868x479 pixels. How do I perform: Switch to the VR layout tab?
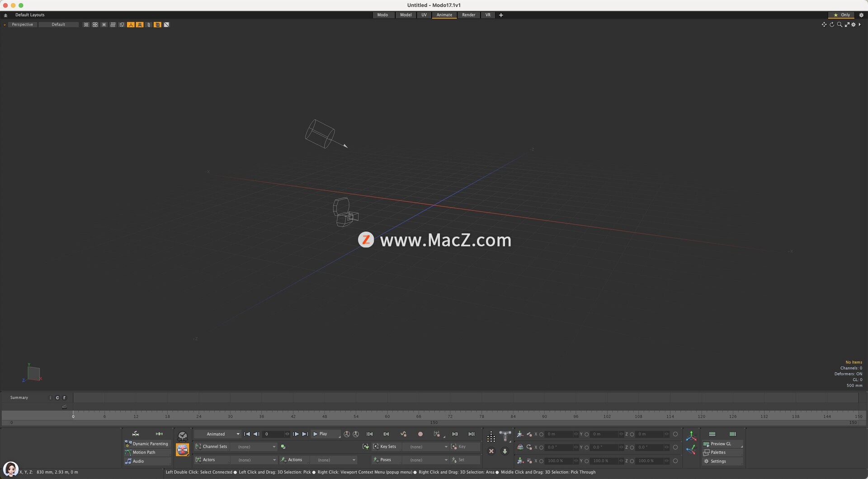tap(488, 15)
